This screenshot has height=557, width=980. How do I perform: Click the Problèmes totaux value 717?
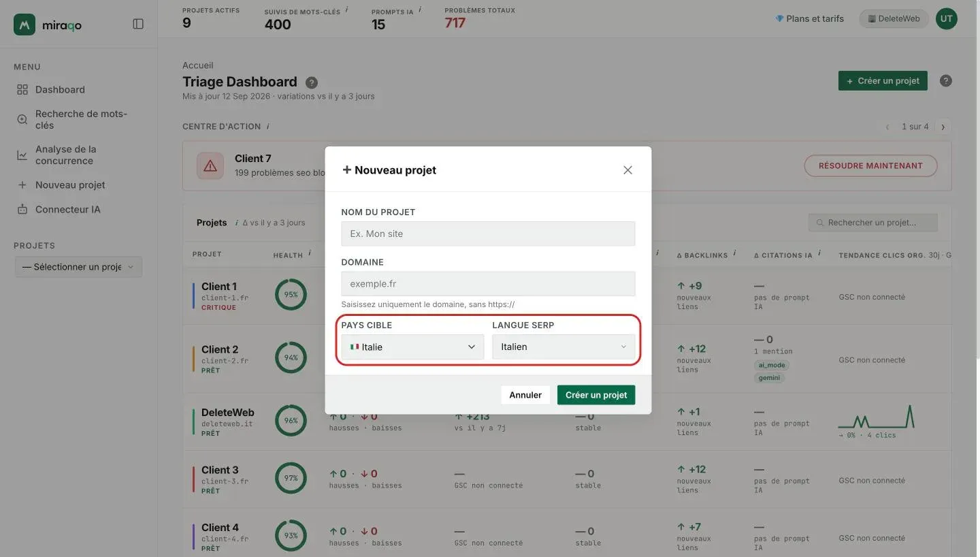[455, 23]
